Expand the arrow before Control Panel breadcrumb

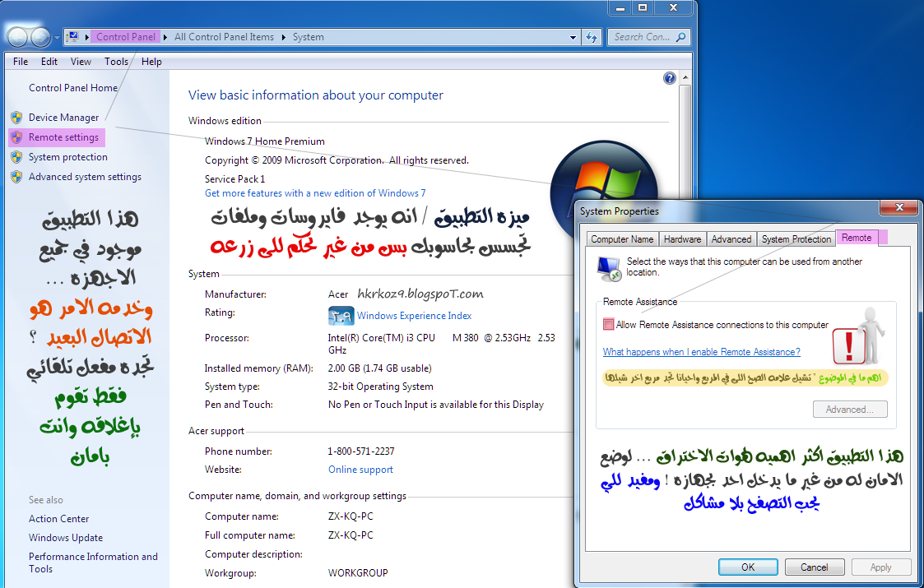point(86,37)
